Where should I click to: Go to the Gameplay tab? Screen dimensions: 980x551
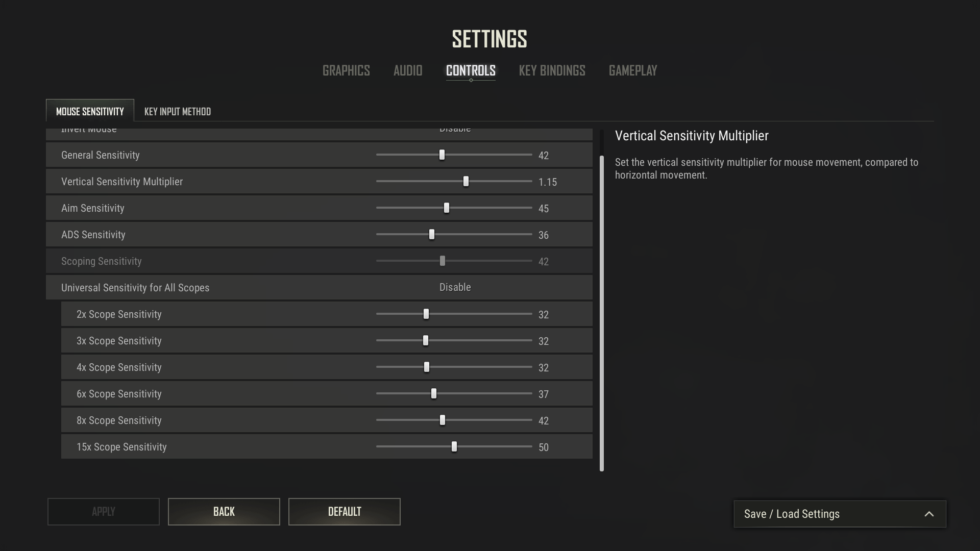pos(632,70)
